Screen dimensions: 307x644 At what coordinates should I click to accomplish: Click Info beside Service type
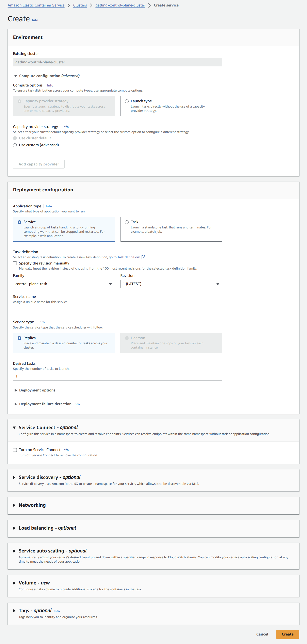(42, 322)
